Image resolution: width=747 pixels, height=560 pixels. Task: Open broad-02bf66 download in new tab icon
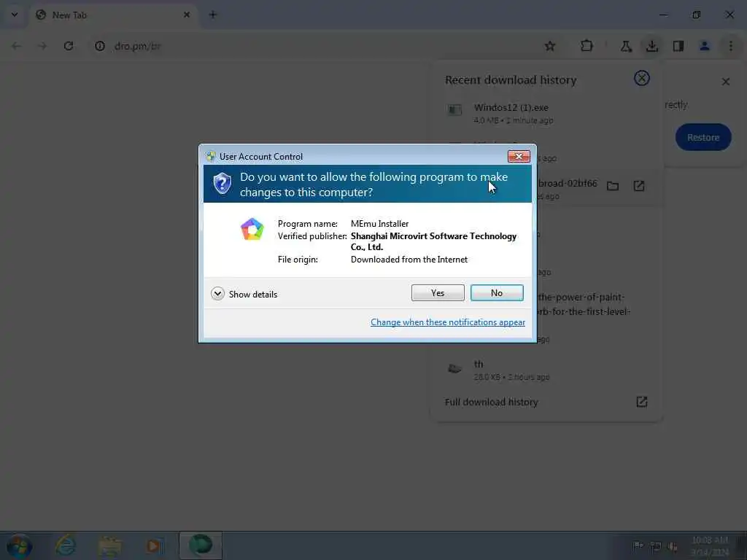639,186
